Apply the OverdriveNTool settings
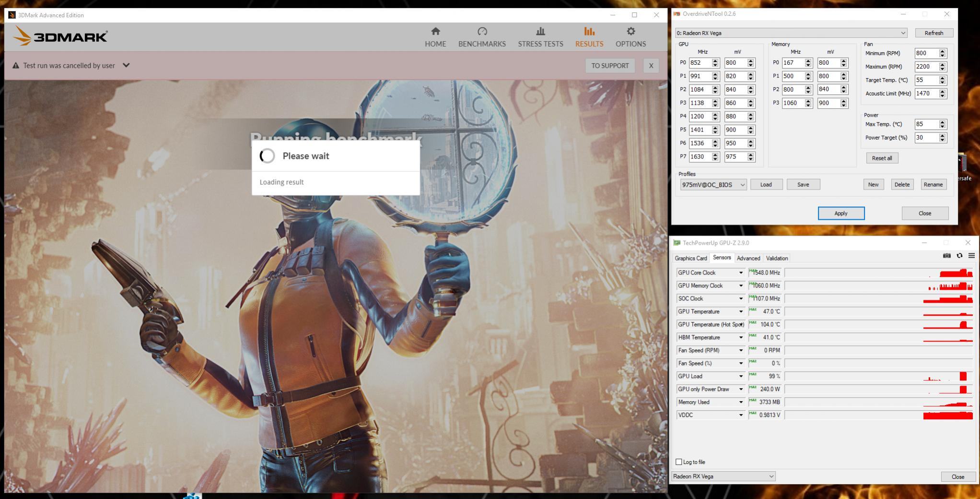This screenshot has width=980, height=499. coord(841,214)
